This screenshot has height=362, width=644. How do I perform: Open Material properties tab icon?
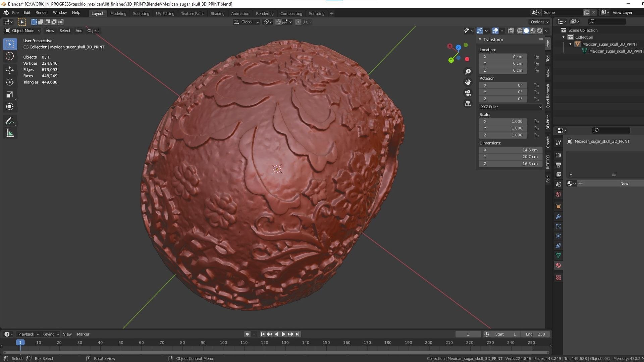click(x=558, y=265)
